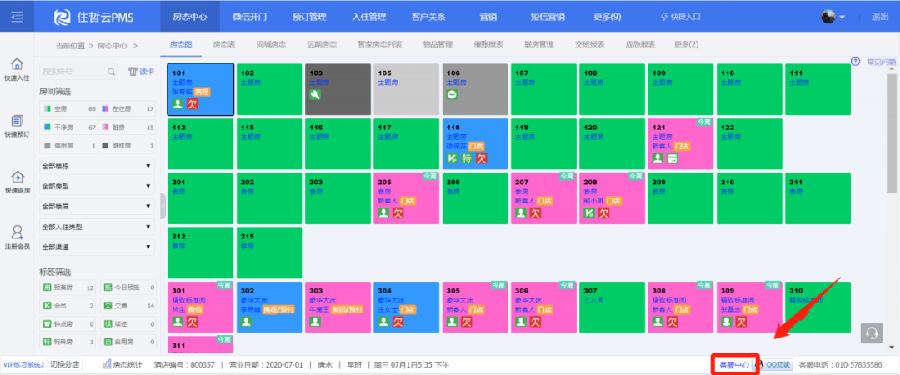Open 入住管理 top menu
This screenshot has height=375, width=900.
tap(369, 17)
